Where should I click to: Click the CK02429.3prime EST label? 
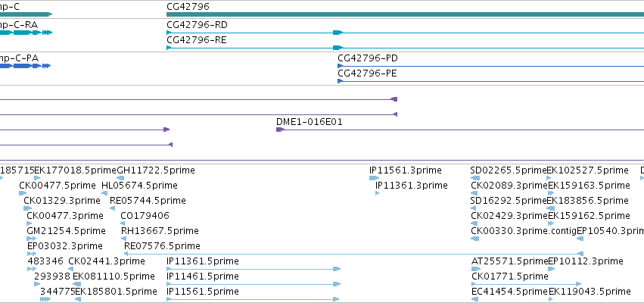(x=509, y=216)
